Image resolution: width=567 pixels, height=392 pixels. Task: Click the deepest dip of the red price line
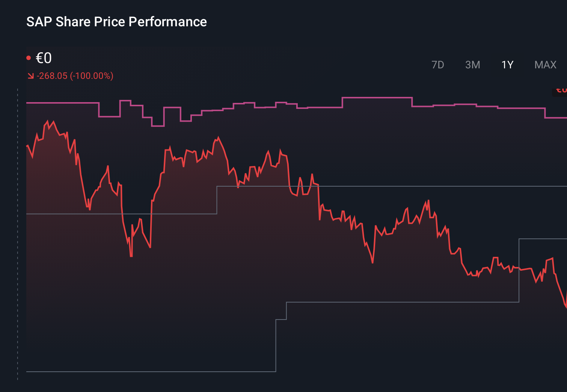pyautogui.click(x=131, y=257)
